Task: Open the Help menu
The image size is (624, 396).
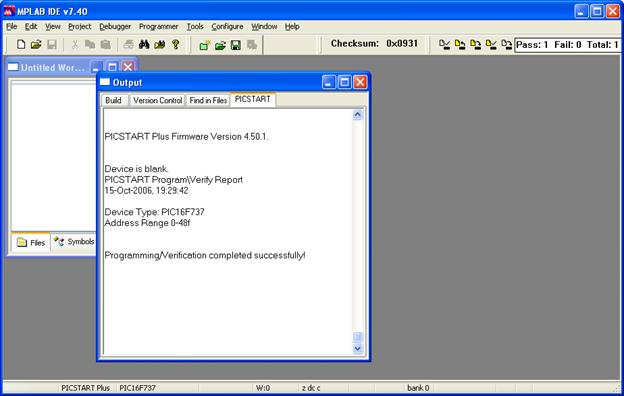Action: pyautogui.click(x=292, y=27)
